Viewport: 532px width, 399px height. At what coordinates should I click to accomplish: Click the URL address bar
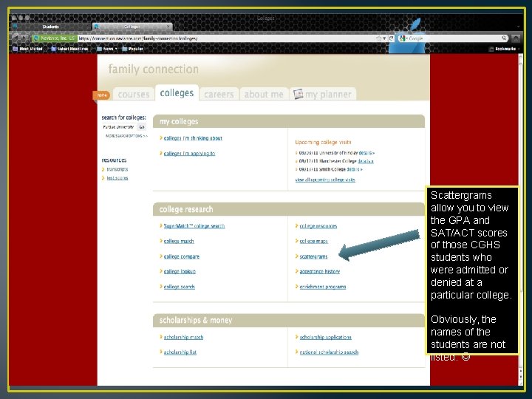[225, 38]
